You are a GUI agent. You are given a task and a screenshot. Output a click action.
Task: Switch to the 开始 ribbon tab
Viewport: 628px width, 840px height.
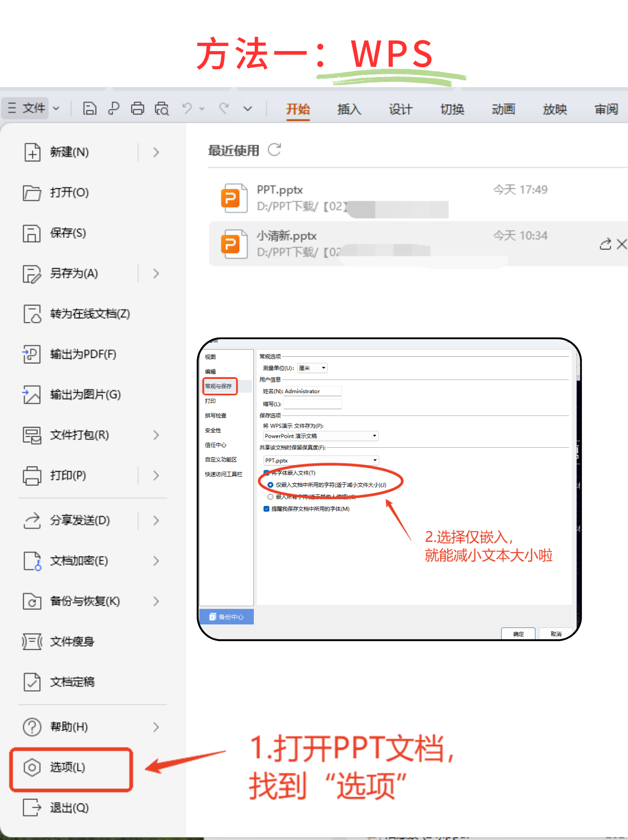298,109
